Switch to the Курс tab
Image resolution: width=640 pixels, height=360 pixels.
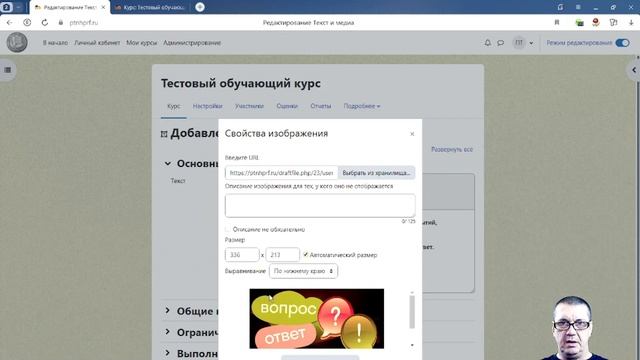tap(173, 106)
